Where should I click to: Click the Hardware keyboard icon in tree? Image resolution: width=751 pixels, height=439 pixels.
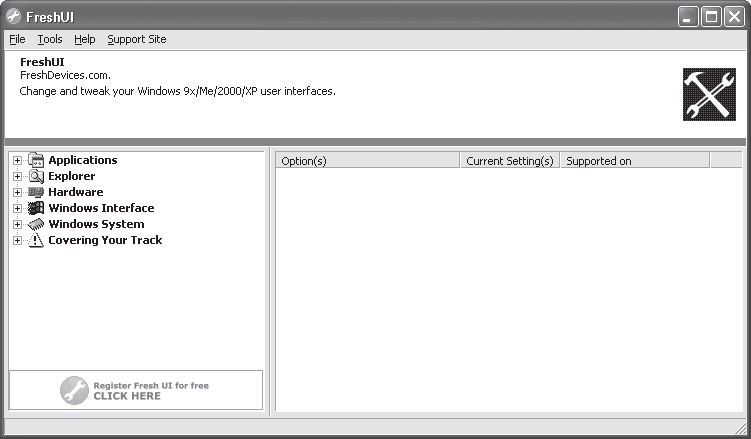coord(36,192)
